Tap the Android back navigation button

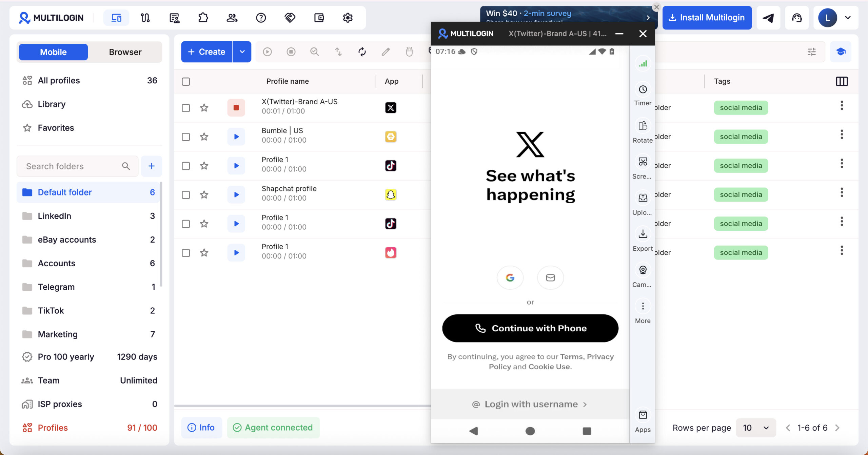click(474, 431)
